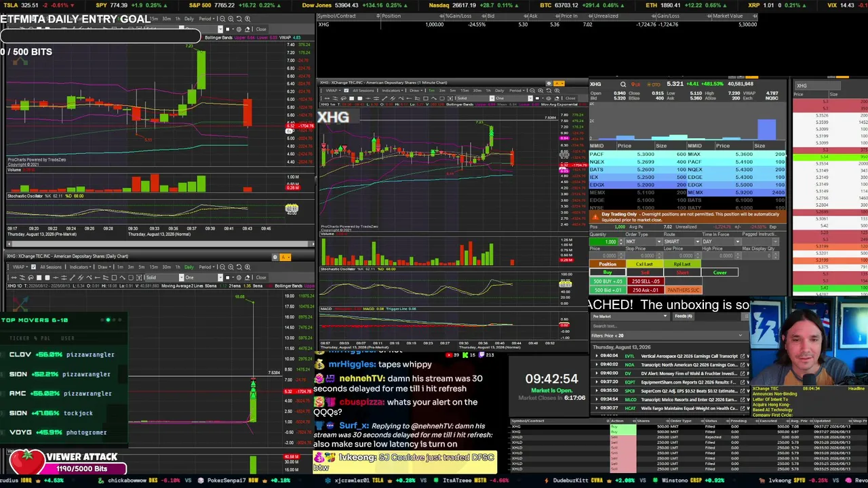Open settings gear of the Daily Chart window
This screenshot has height=488, width=868.
click(275, 257)
